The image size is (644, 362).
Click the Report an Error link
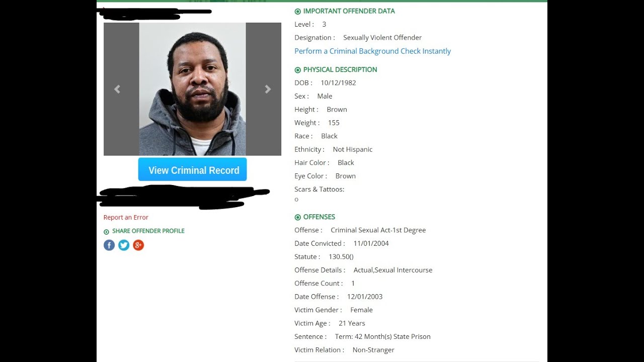click(126, 217)
